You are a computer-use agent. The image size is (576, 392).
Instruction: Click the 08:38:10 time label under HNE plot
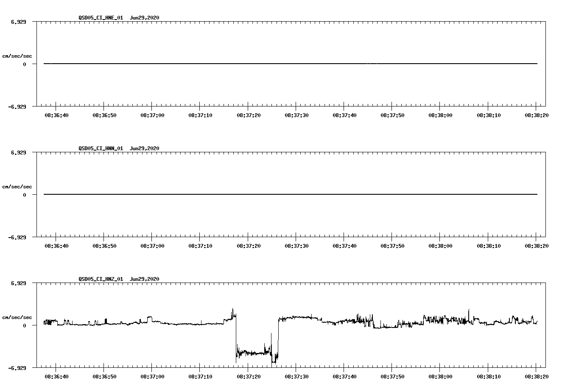coord(489,115)
